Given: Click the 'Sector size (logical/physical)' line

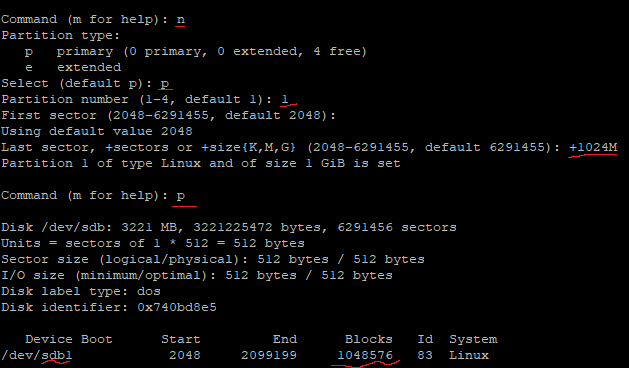Looking at the screenshot, I should pyautogui.click(x=213, y=260).
